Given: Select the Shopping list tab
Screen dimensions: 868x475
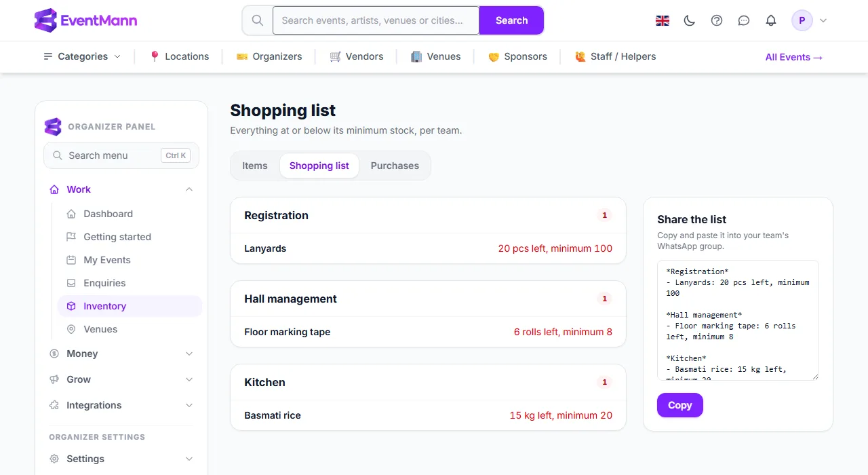Looking at the screenshot, I should click(x=319, y=166).
